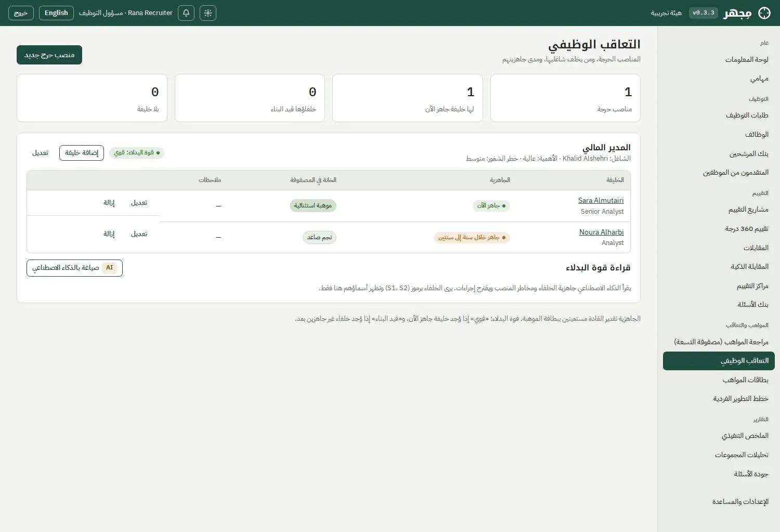Click the جاهز خلال سنة إلى سنتين badge
This screenshot has width=780, height=532.
click(x=472, y=238)
